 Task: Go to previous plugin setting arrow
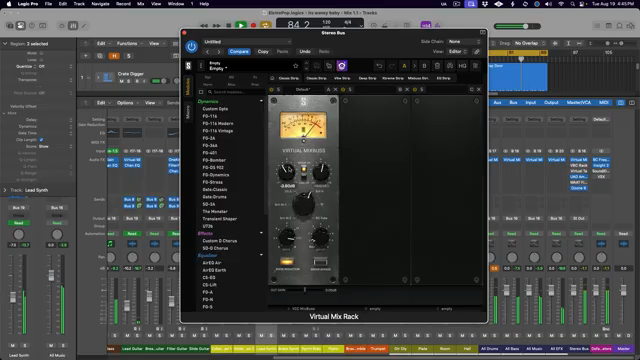(207, 52)
